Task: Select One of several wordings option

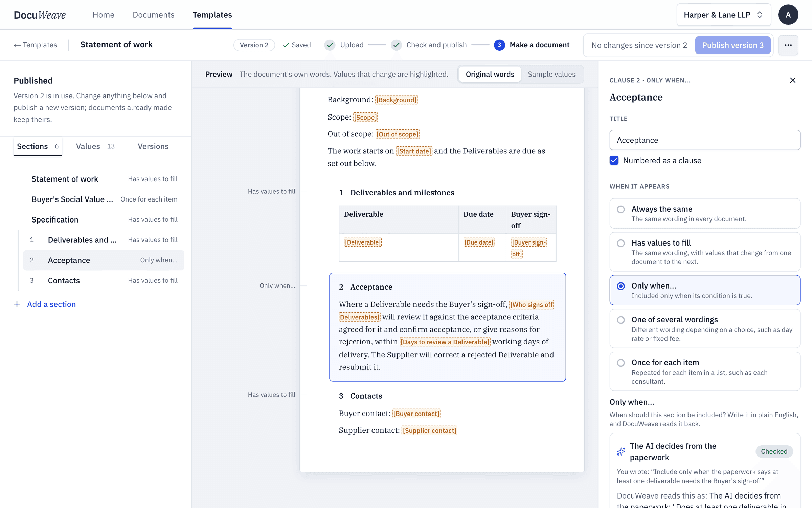Action: click(x=705, y=329)
